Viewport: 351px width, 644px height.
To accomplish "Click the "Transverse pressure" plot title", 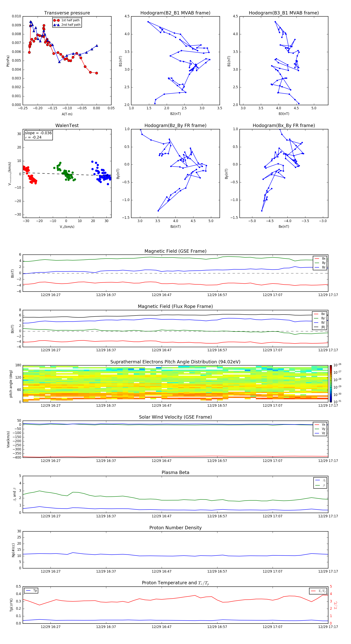I will pyautogui.click(x=67, y=13).
